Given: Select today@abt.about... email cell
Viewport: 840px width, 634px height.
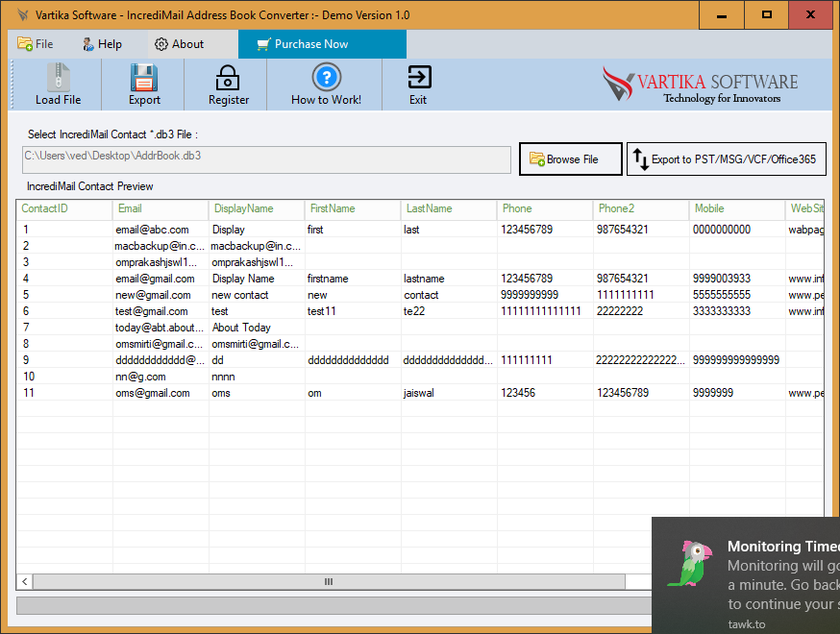Looking at the screenshot, I should click(x=160, y=328).
